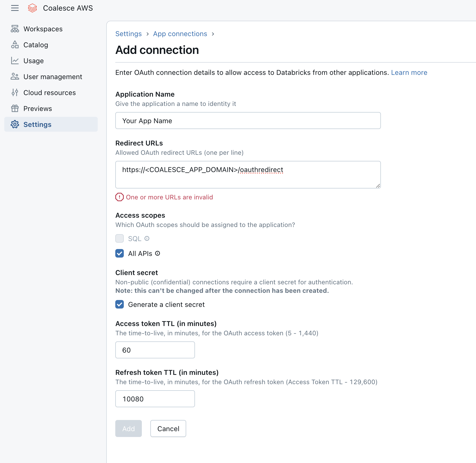Image resolution: width=476 pixels, height=463 pixels.
Task: Click the Coalesce AWS account name
Action: tap(68, 8)
